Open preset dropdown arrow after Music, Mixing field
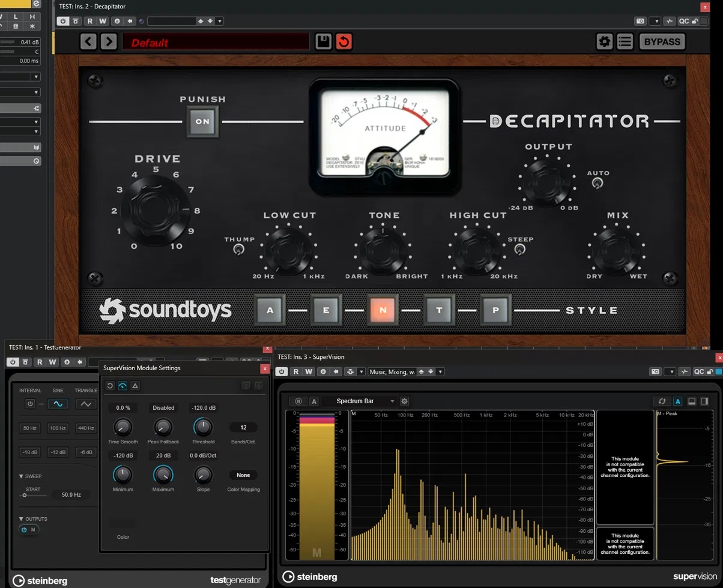 pos(440,371)
